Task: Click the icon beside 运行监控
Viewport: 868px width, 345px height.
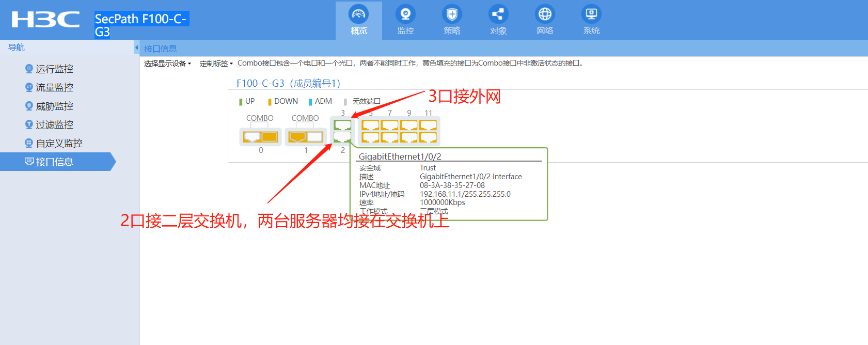Action: [29, 69]
